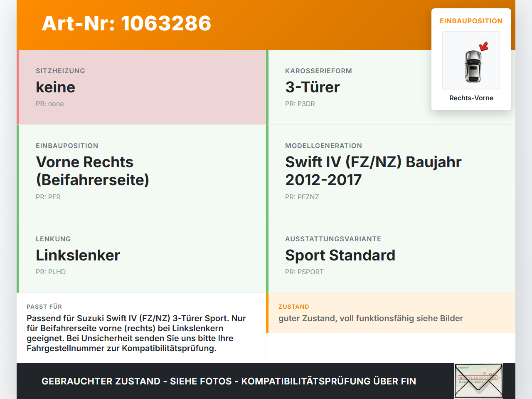Screen dimensions: 532x399
Task: Click the 'MODELLGENERATION' label
Action: coord(323,146)
